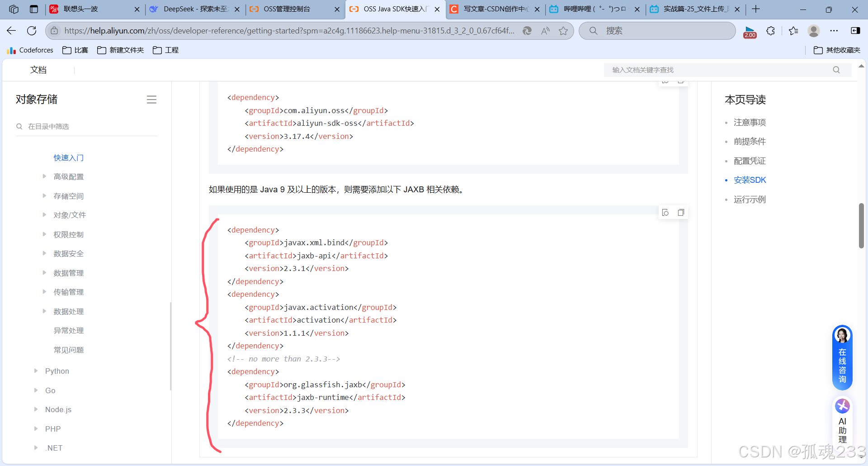Activate the read aloud icon
868x466 pixels.
pos(545,31)
